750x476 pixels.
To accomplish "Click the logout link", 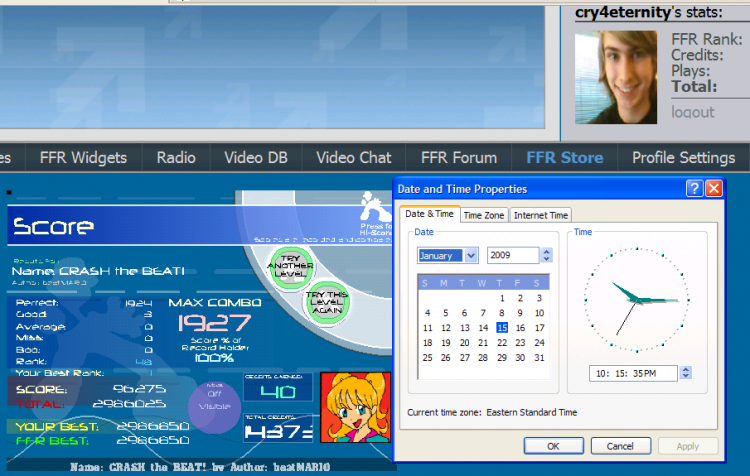I will pyautogui.click(x=693, y=112).
